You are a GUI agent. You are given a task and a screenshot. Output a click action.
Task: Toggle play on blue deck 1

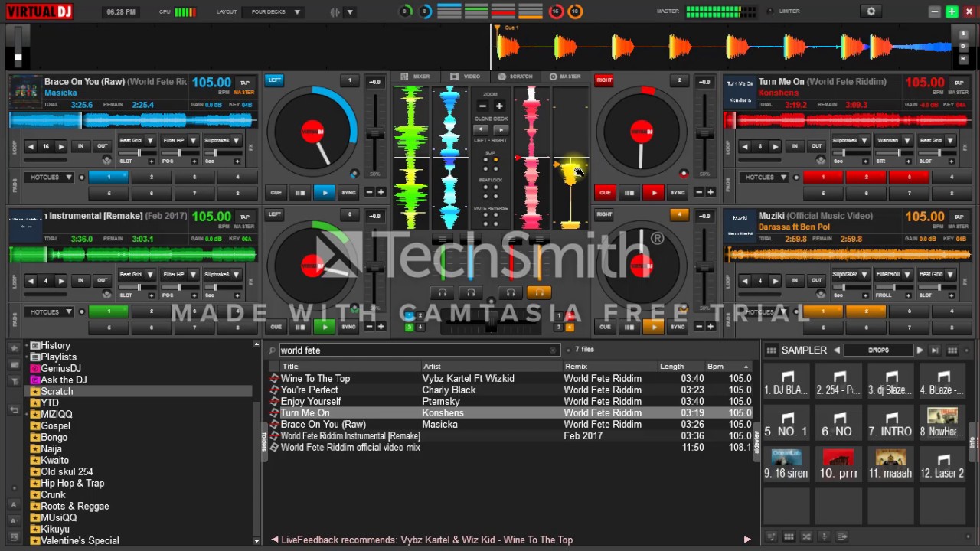(325, 193)
